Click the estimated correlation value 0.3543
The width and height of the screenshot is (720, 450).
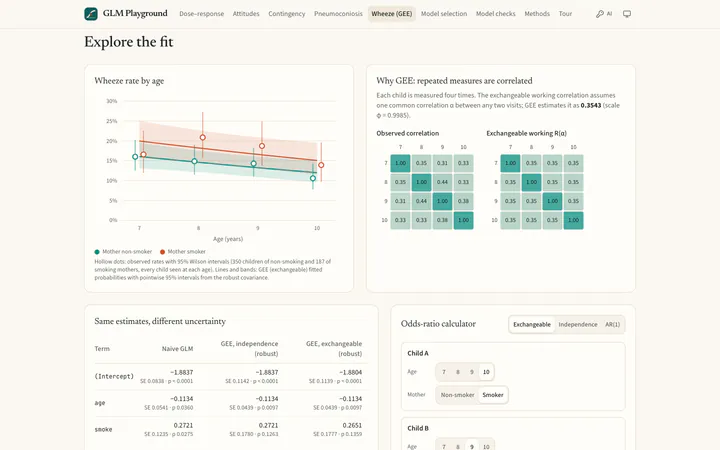pyautogui.click(x=591, y=105)
